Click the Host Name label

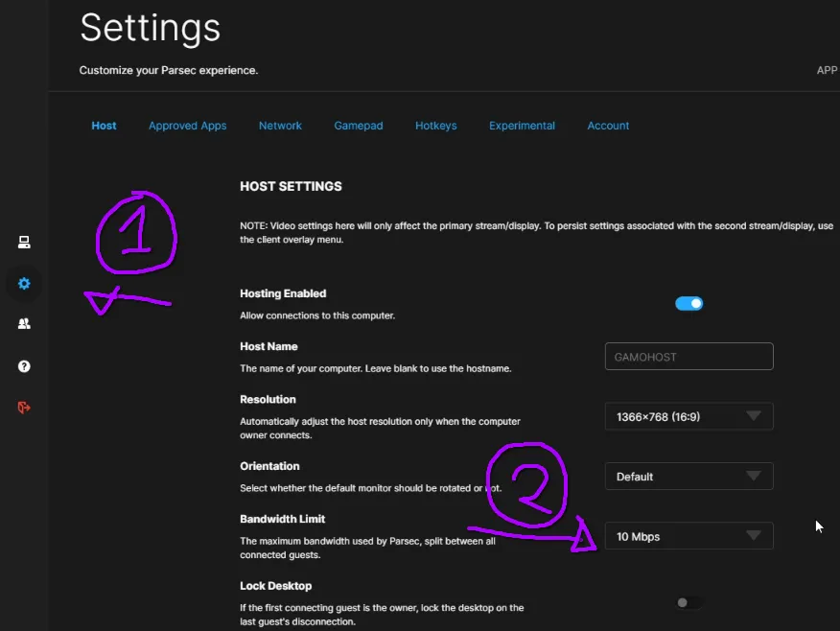click(x=268, y=346)
